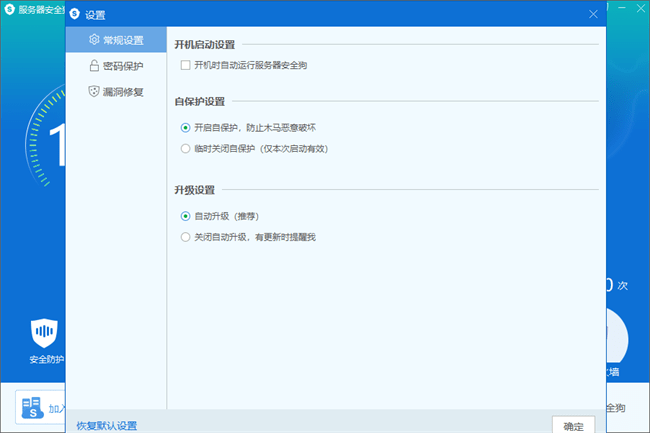Screen dimensions: 650x433
Task: Choose 自动升级（推荐） radio button
Action: click(185, 215)
